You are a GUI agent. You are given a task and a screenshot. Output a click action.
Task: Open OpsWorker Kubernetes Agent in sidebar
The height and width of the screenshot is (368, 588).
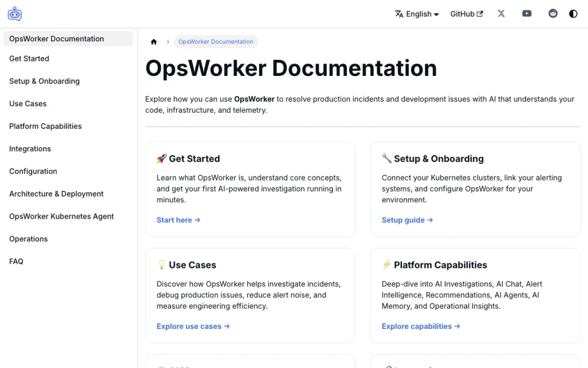61,216
